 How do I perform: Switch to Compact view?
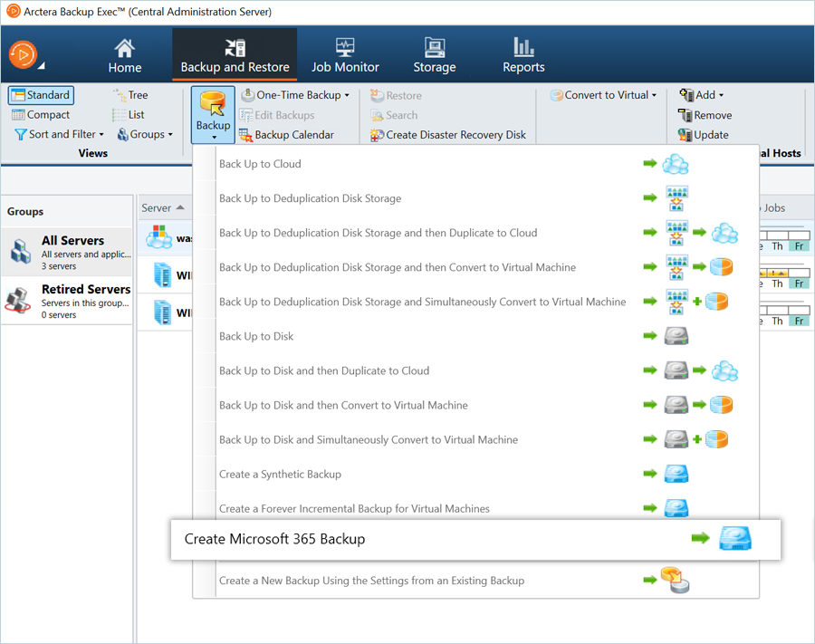pyautogui.click(x=41, y=115)
